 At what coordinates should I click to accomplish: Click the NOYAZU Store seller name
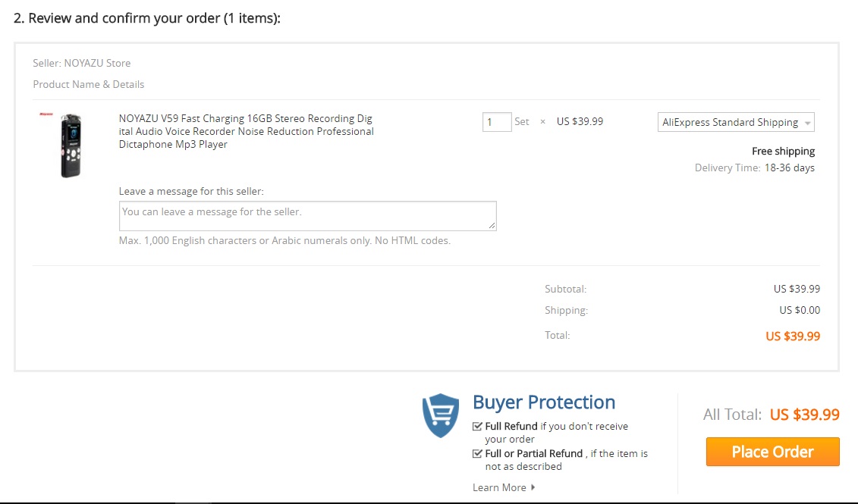(97, 63)
